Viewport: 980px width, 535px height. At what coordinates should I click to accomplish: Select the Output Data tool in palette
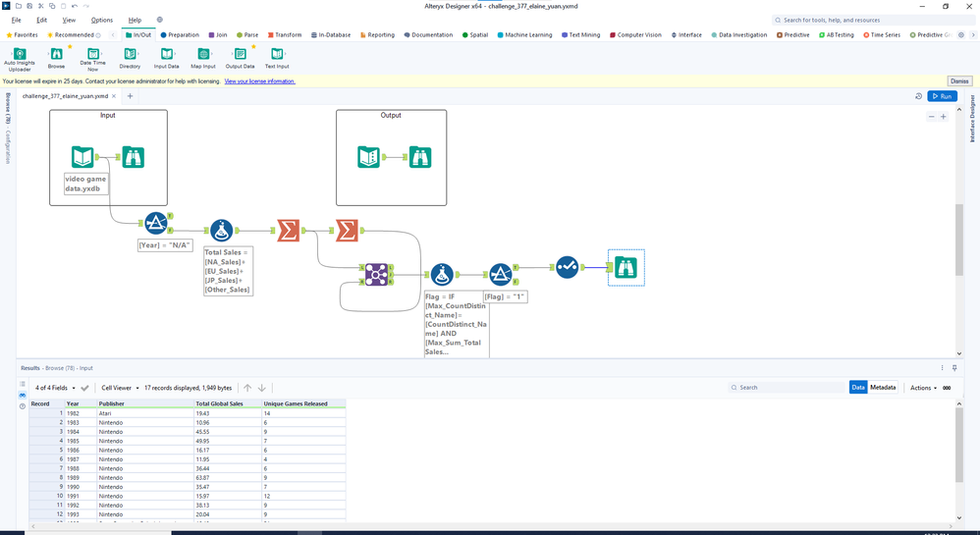[240, 58]
